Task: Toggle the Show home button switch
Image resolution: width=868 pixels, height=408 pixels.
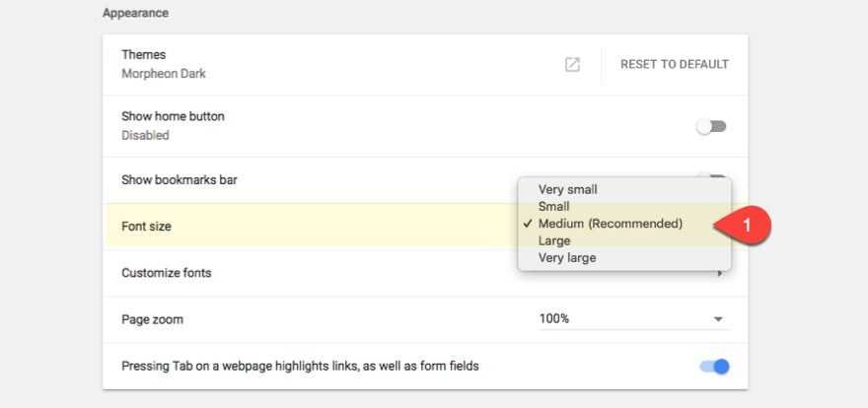Action: pos(711,126)
